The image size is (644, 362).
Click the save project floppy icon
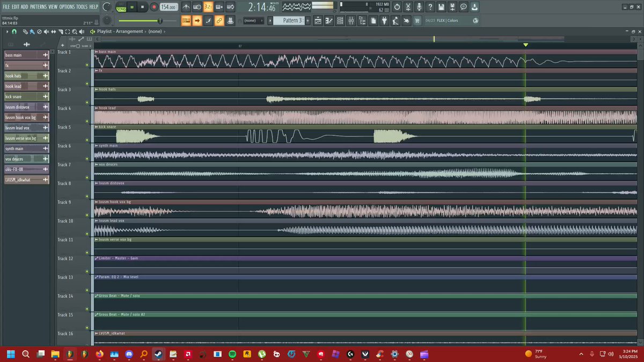tap(441, 7)
